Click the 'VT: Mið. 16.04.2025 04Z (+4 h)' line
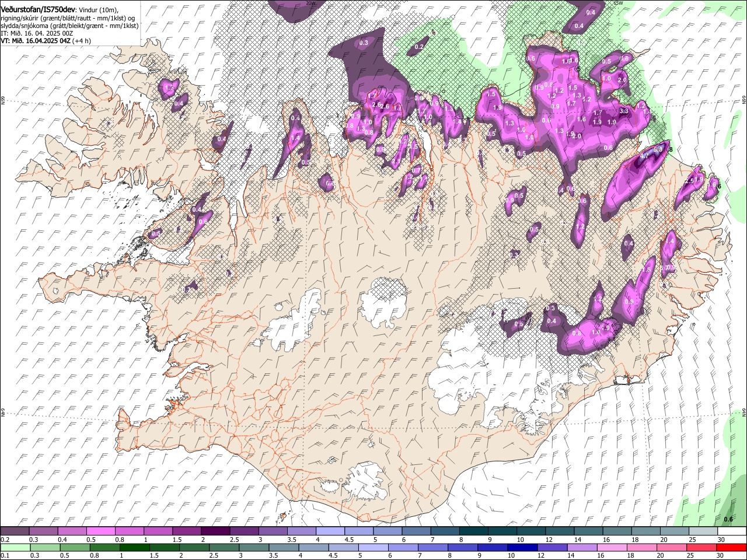Image resolution: width=747 pixels, height=560 pixels. (x=46, y=41)
